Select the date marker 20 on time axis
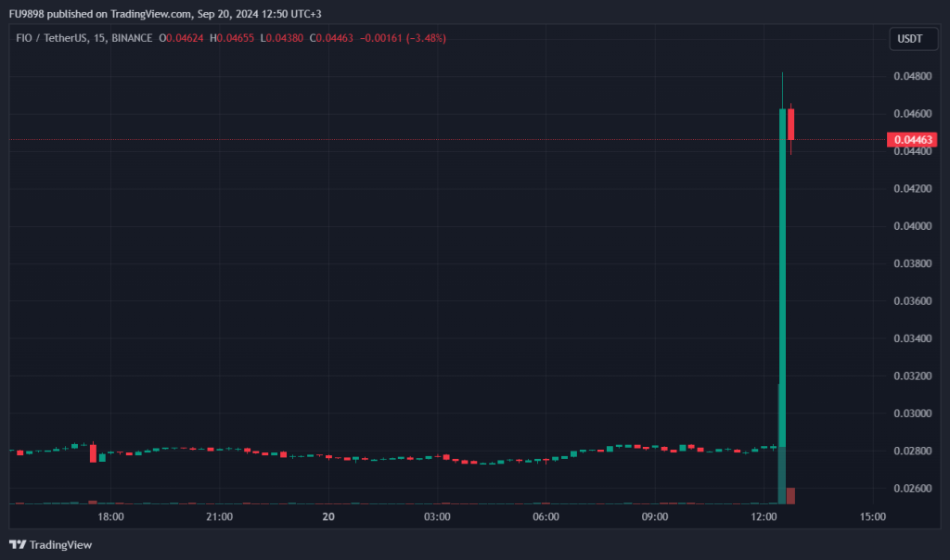This screenshot has height=560, width=950. click(x=327, y=516)
